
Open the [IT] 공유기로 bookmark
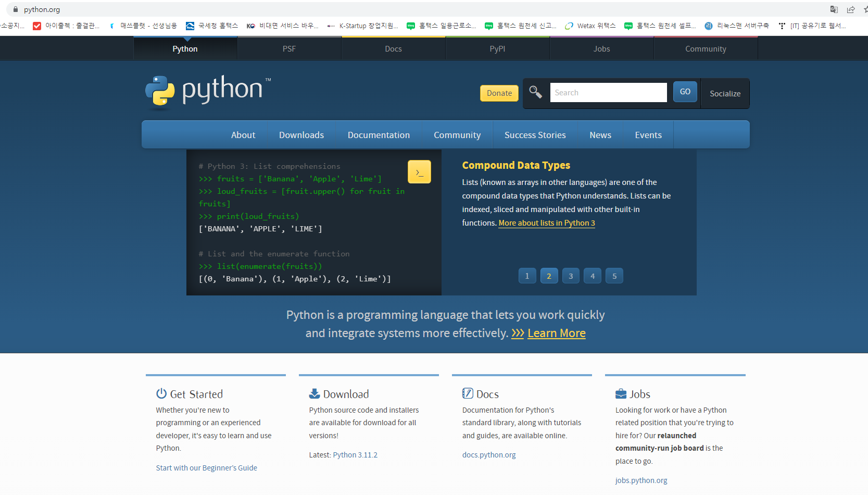812,26
